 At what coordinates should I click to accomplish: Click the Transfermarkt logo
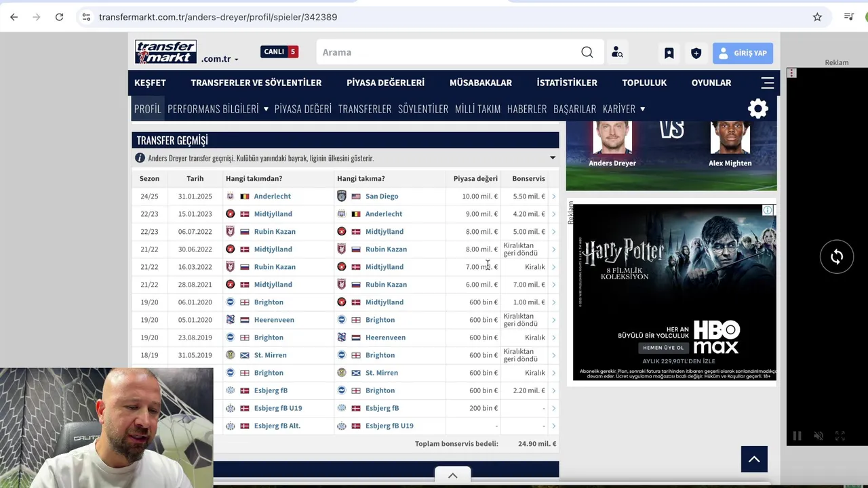[x=165, y=52]
